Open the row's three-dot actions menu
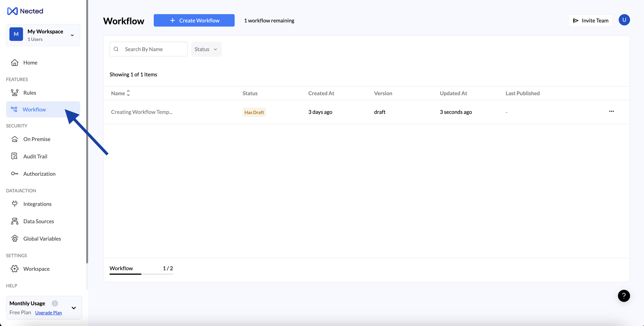The image size is (644, 326). (x=611, y=111)
